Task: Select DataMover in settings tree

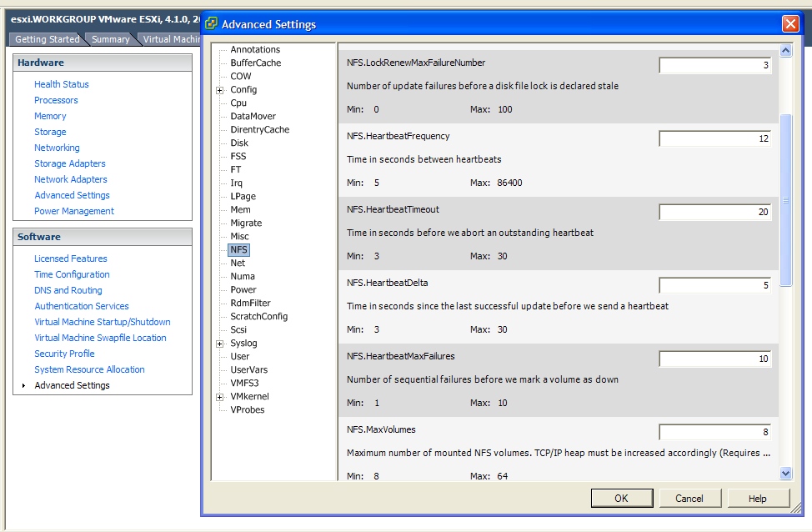Action: (253, 117)
